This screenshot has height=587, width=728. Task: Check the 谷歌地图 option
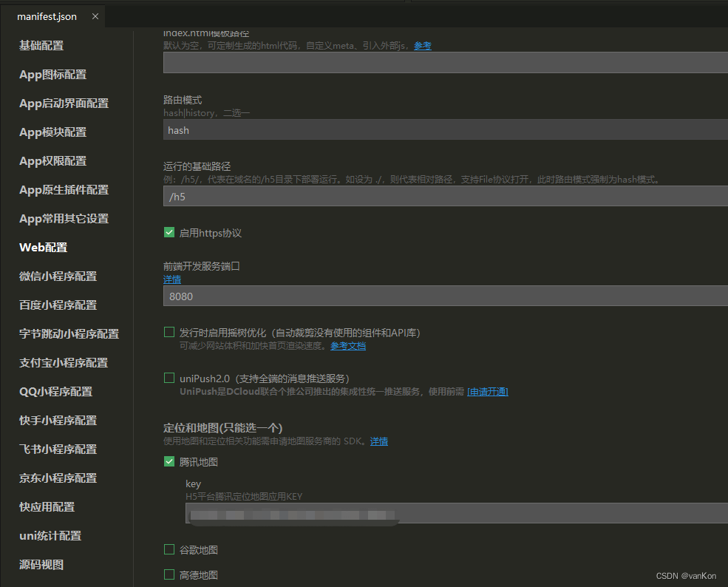(x=169, y=549)
